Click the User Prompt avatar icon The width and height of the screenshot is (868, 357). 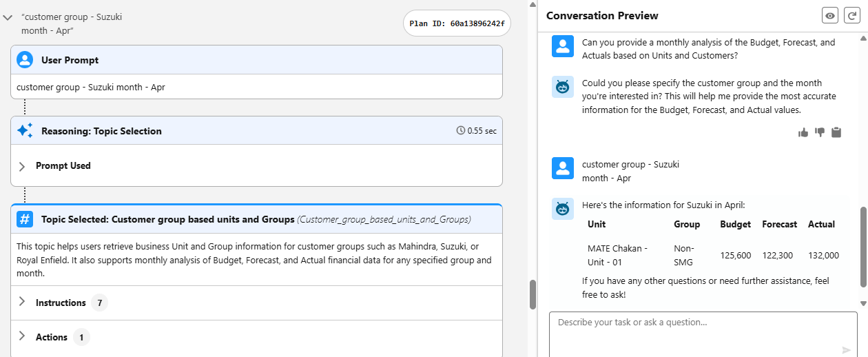point(25,60)
